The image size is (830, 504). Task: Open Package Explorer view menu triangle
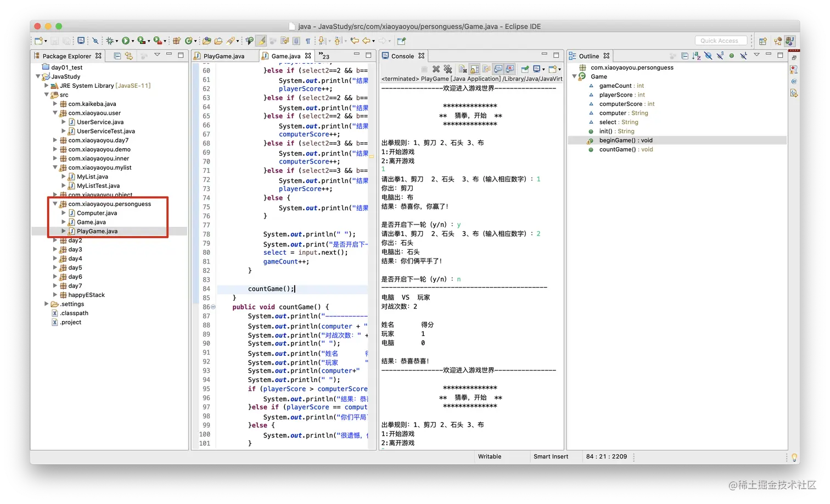157,54
